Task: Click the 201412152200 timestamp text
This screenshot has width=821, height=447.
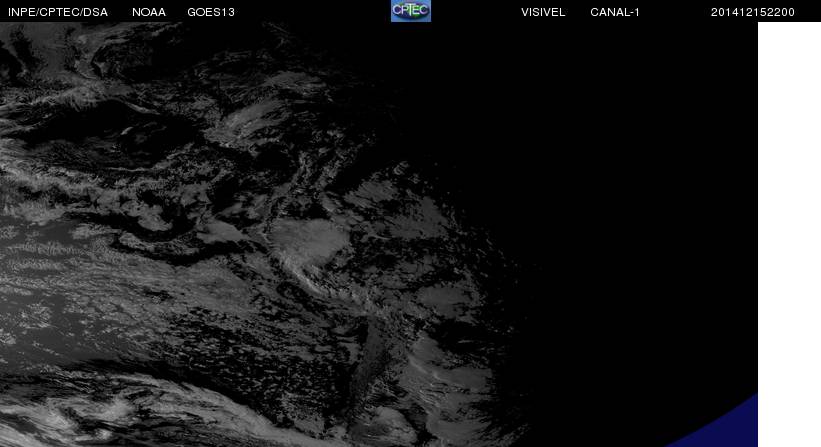Action: [x=752, y=12]
